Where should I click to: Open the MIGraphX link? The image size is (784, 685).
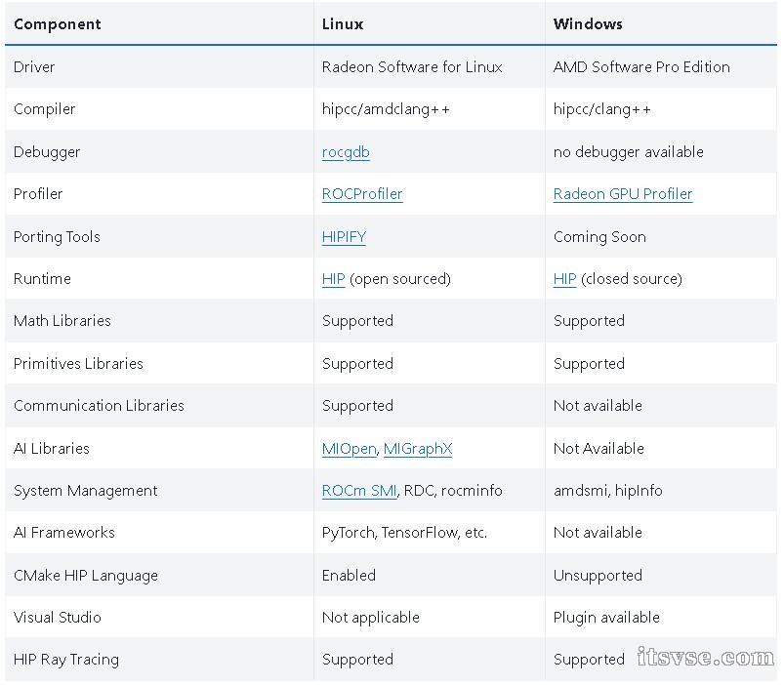click(418, 448)
